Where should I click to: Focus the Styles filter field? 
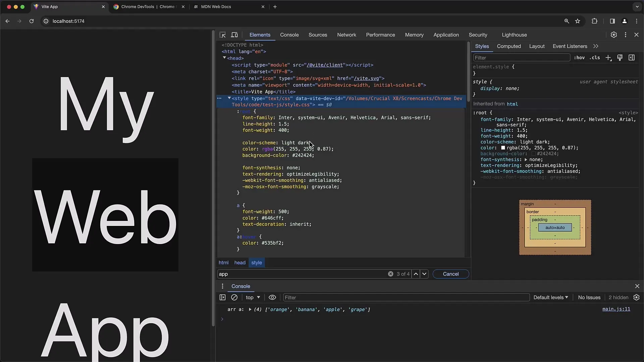pyautogui.click(x=522, y=58)
